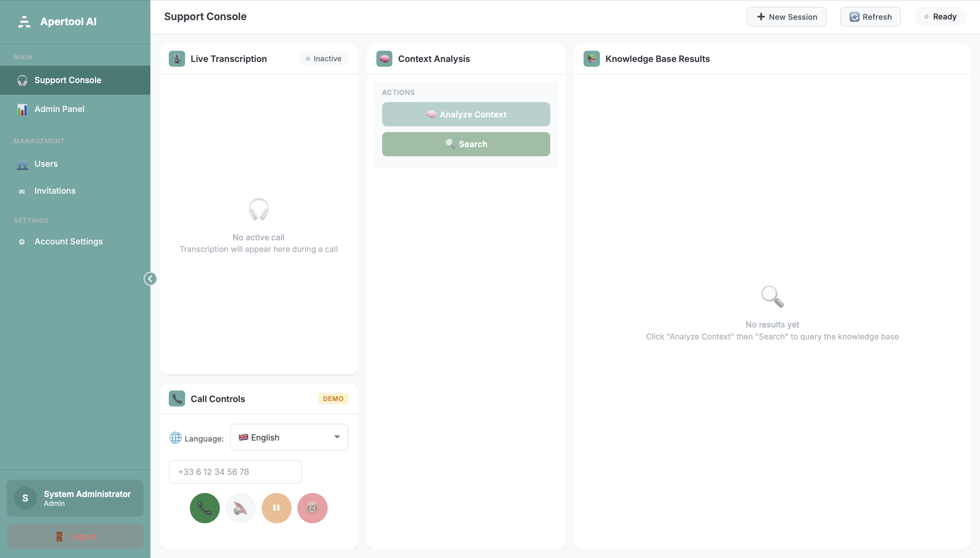
Task: Navigate to the Admin Panel
Action: (x=59, y=109)
